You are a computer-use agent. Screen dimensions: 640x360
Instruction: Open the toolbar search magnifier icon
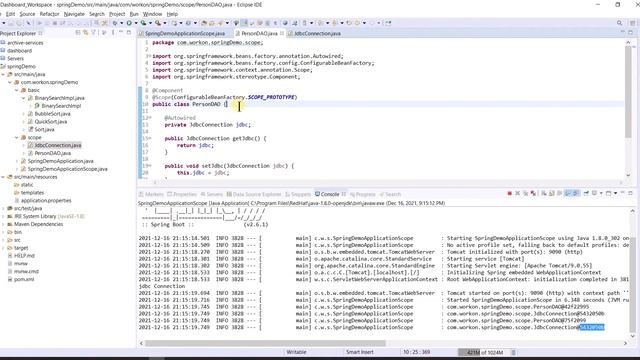pos(620,23)
